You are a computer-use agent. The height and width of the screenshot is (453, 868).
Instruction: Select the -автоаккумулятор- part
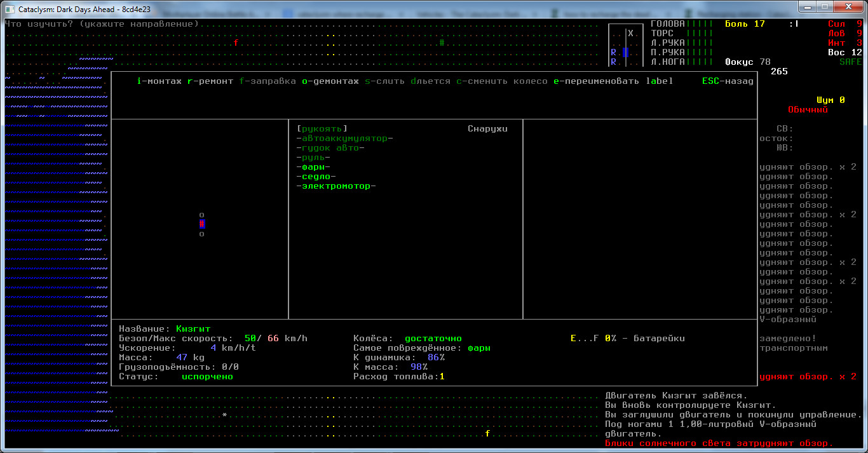[344, 138]
